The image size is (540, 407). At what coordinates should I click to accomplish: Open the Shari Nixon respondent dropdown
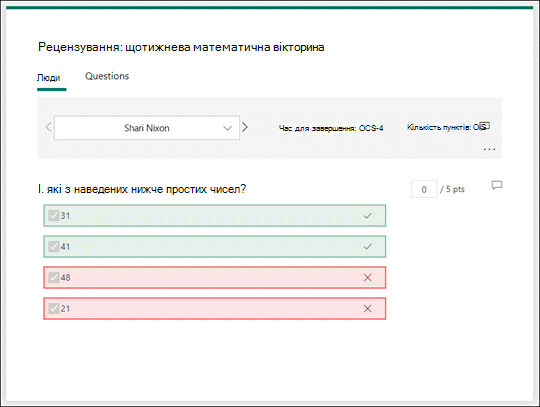click(147, 128)
